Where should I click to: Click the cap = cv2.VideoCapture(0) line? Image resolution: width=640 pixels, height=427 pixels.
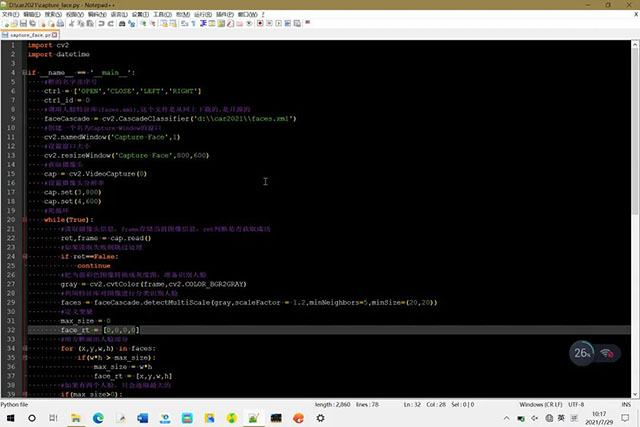(95, 174)
